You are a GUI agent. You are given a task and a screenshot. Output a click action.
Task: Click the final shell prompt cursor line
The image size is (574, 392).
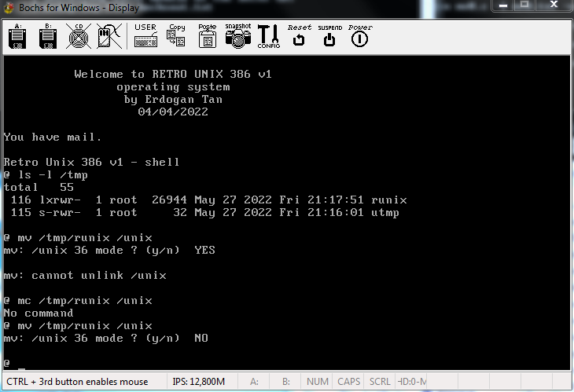[15, 364]
